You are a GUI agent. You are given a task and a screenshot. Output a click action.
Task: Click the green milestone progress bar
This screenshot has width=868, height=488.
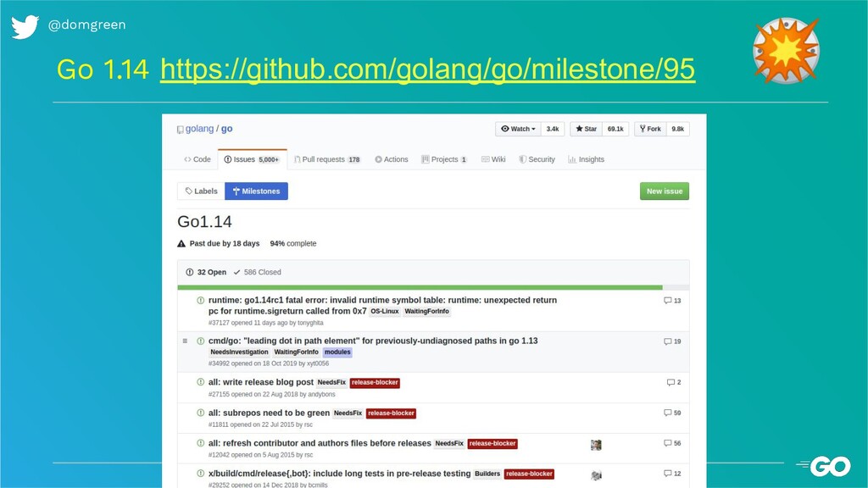click(x=420, y=288)
